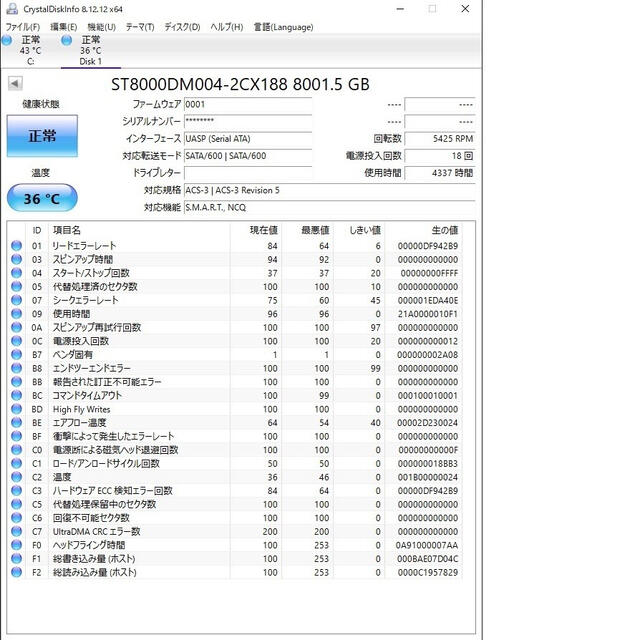Click the 回転数 value 5425 RPM
This screenshot has width=640, height=640.
440,139
